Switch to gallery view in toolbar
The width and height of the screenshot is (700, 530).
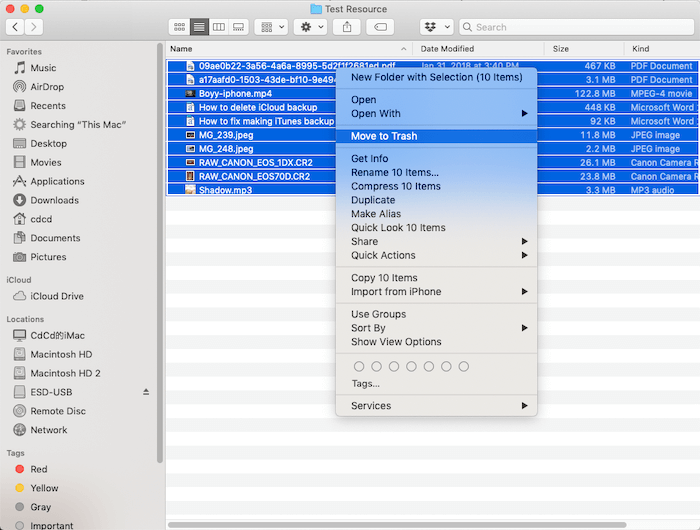pyautogui.click(x=238, y=27)
